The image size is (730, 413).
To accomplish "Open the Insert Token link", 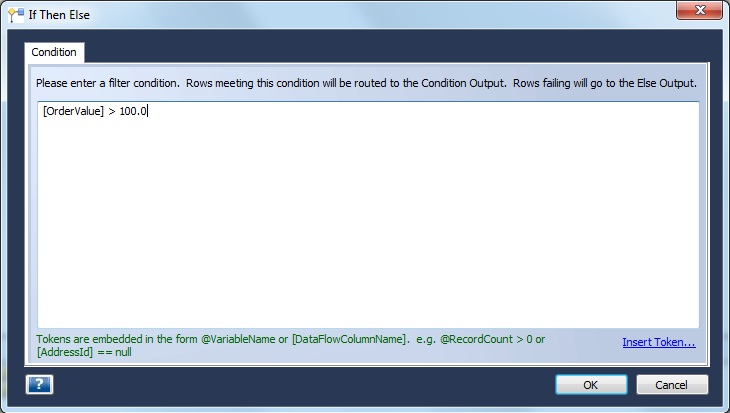I will [x=659, y=342].
